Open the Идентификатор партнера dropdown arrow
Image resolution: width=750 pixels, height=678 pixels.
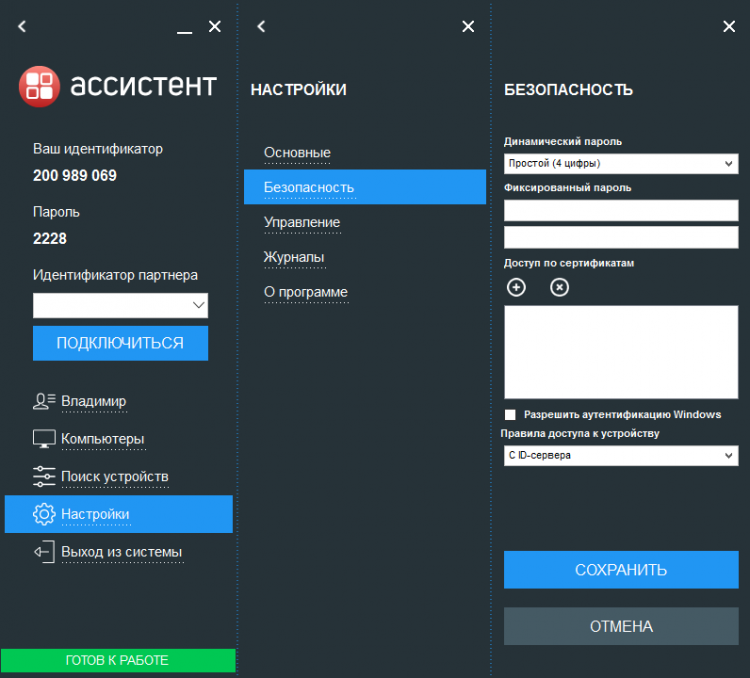tap(198, 305)
